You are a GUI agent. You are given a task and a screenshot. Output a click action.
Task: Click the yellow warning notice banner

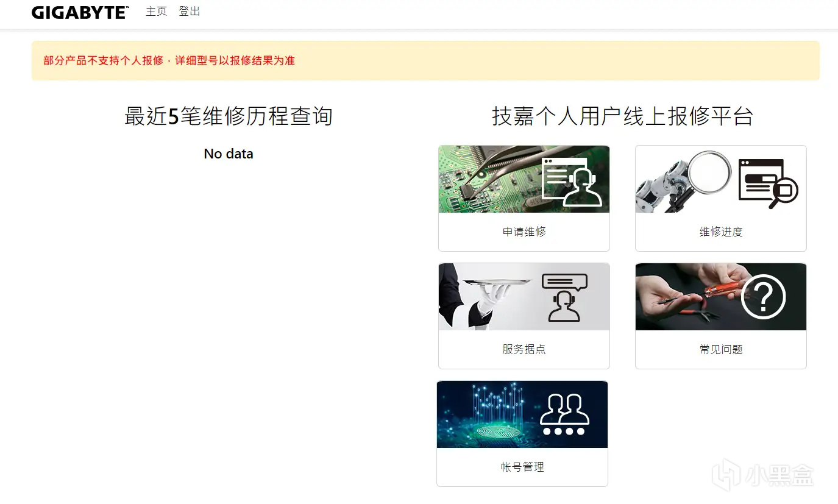pyautogui.click(x=425, y=60)
